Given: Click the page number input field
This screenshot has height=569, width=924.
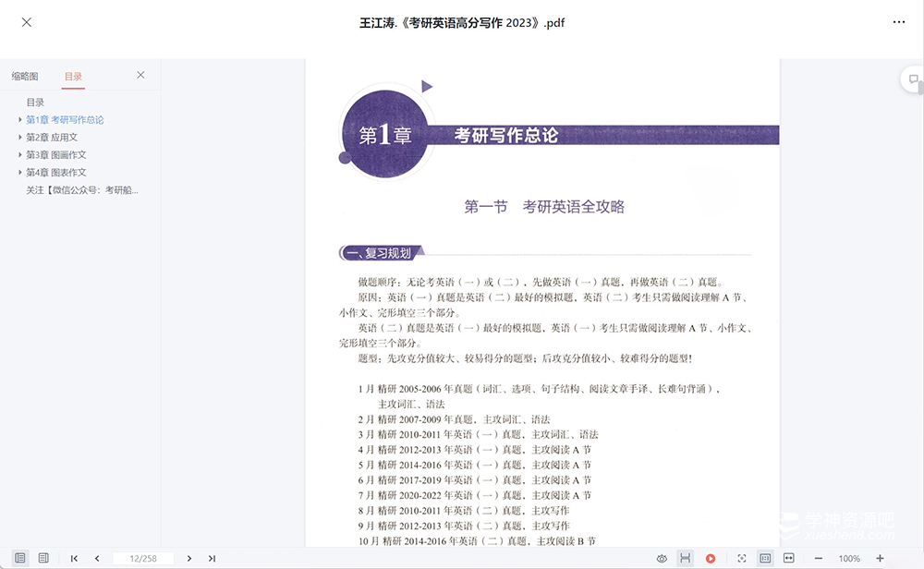Looking at the screenshot, I should click(142, 558).
